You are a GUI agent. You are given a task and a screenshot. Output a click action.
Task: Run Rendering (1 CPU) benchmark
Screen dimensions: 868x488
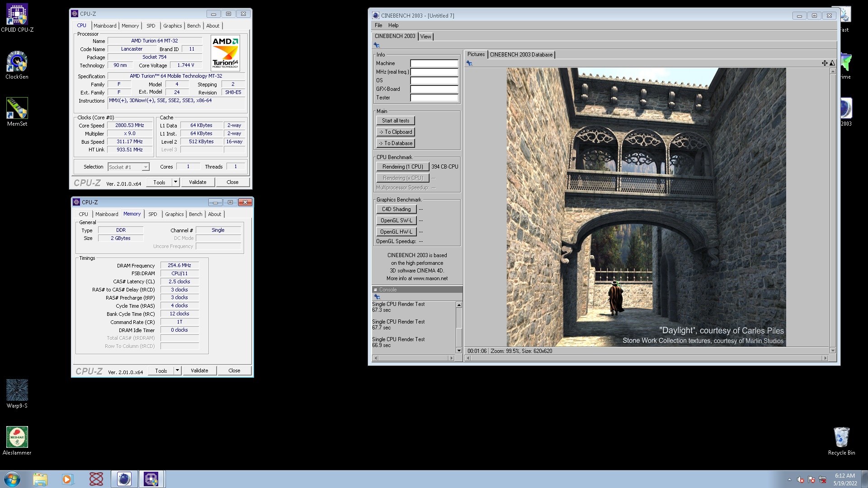402,167
